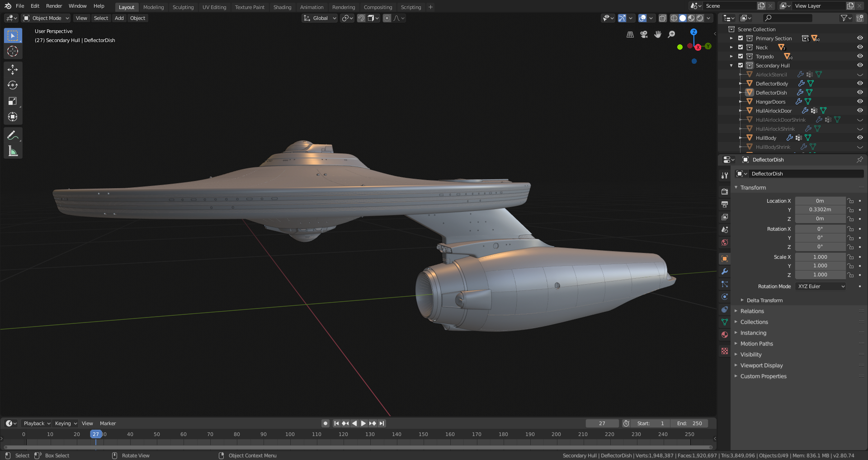Select HullAirlockDoor in the outliner
Viewport: 868px width, 460px height.
[774, 111]
